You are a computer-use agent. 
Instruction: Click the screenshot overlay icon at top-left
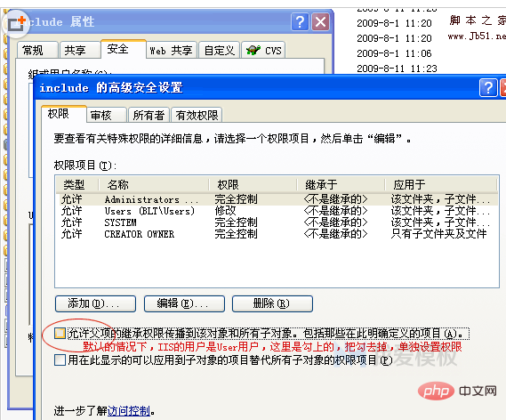[16, 23]
